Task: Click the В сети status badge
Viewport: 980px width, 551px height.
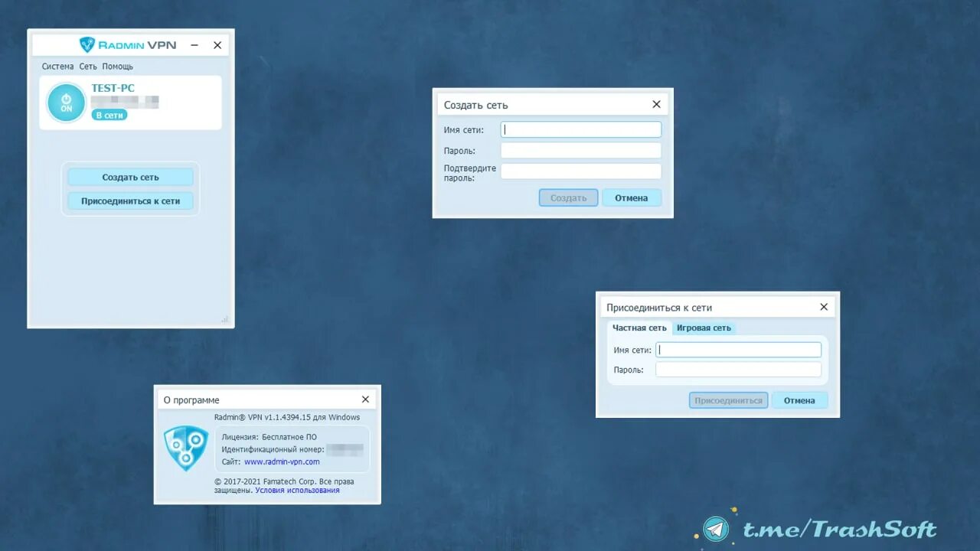Action: pos(109,115)
